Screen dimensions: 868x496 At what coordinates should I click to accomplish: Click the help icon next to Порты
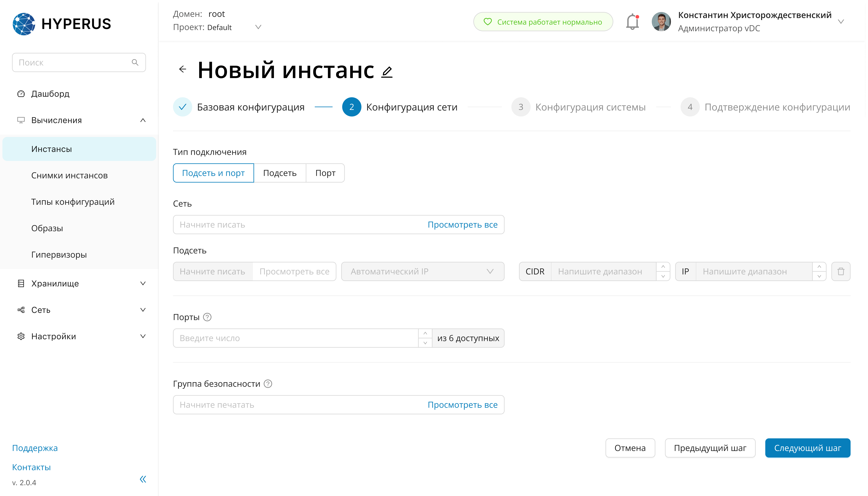[x=207, y=317]
